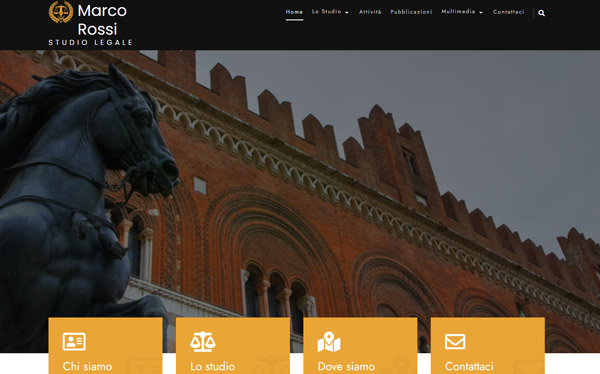
Task: Click the STUDIO LEGALE tagline
Action: 90,42
